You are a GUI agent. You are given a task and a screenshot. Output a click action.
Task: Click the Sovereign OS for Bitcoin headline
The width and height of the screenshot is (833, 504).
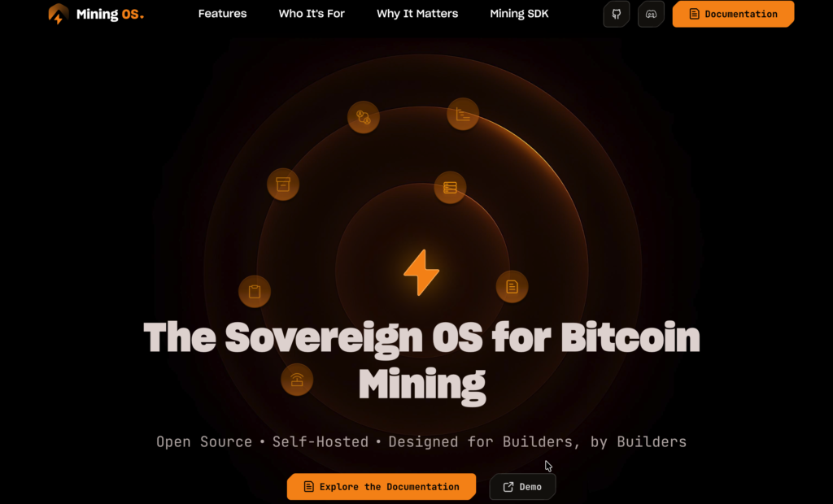pyautogui.click(x=422, y=361)
